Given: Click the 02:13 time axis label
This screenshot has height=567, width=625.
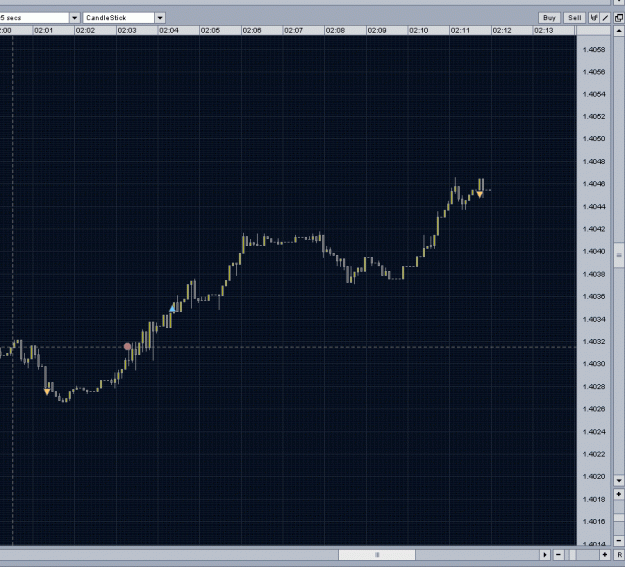Looking at the screenshot, I should coord(544,30).
